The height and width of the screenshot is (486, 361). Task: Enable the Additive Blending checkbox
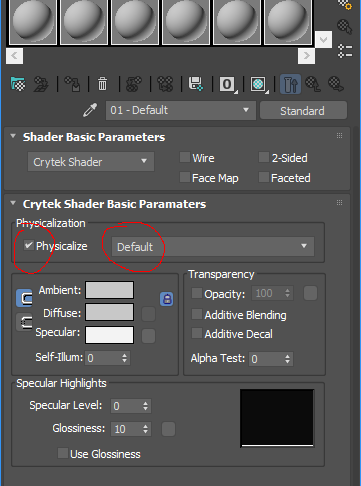(x=197, y=314)
